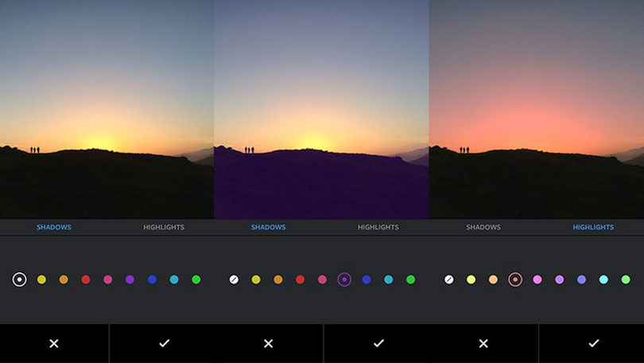Pick the green shadow color in the left panel
This screenshot has width=644, height=363.
pyautogui.click(x=196, y=279)
